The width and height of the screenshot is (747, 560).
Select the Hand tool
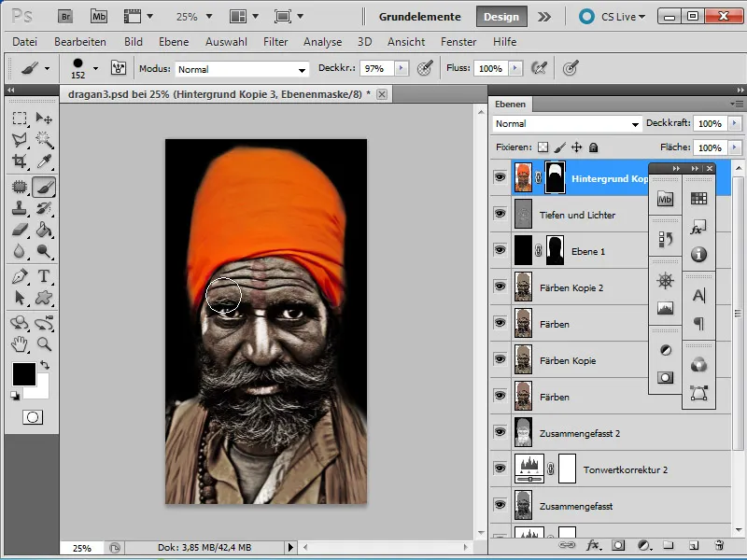(20, 343)
